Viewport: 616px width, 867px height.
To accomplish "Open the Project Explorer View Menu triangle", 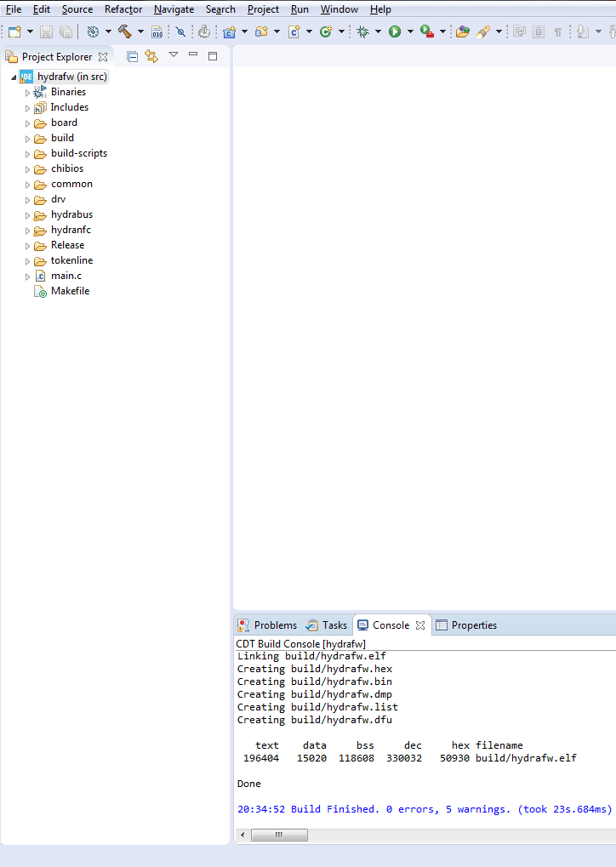I will [x=174, y=54].
